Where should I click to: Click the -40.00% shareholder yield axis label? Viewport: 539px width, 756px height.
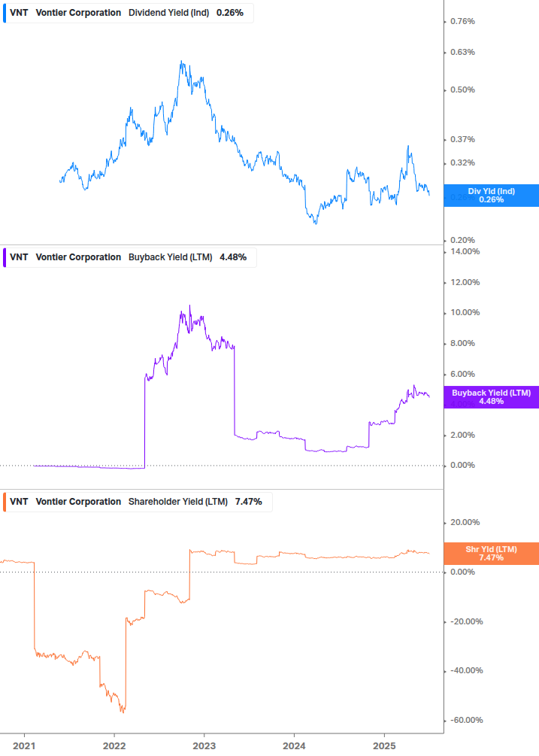click(x=466, y=671)
